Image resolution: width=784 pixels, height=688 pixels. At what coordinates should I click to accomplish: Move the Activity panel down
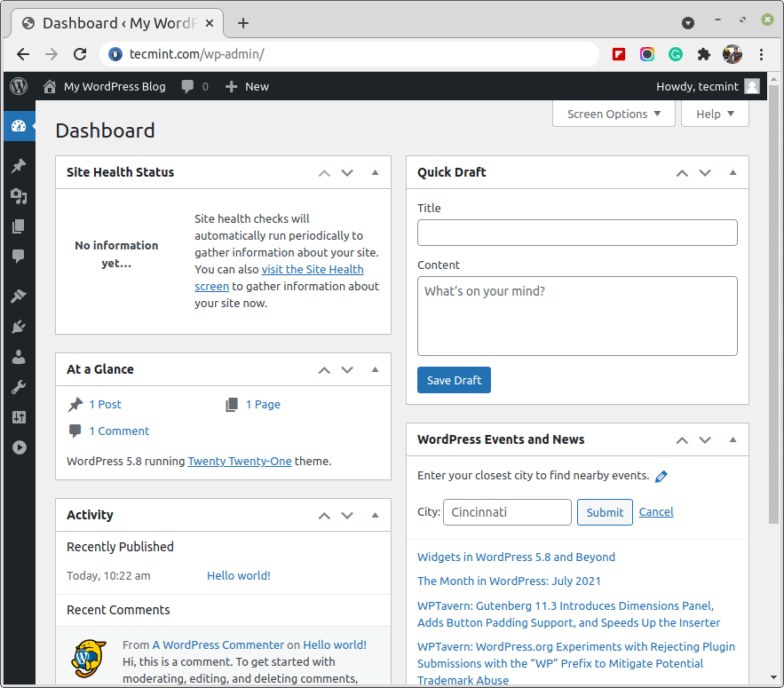coord(347,515)
